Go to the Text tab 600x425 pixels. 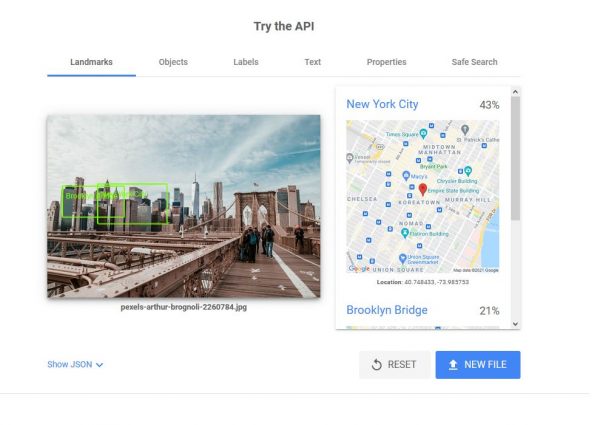pos(313,62)
